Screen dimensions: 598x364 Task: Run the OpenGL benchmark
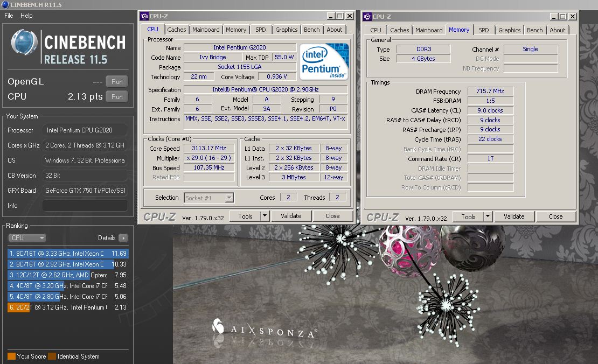117,81
